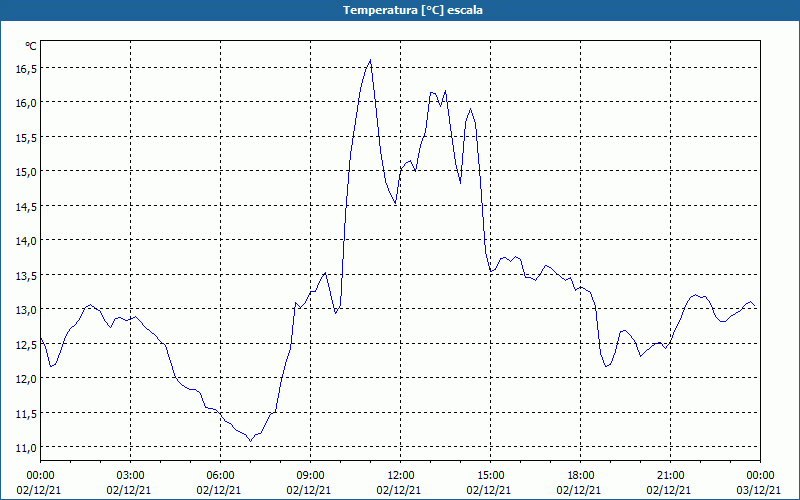This screenshot has width=800, height=500.
Task: Click the 11,5 y-axis value
Action: 26,413
